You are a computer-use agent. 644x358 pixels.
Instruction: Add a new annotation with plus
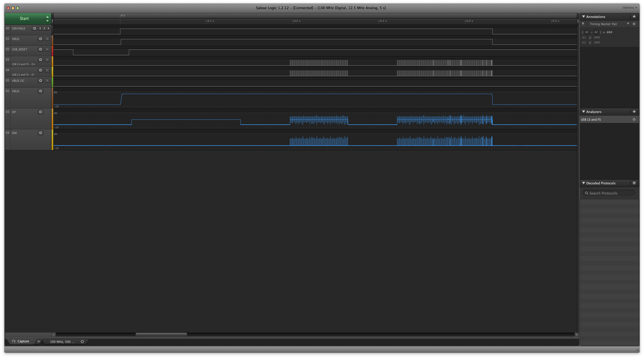(x=634, y=17)
